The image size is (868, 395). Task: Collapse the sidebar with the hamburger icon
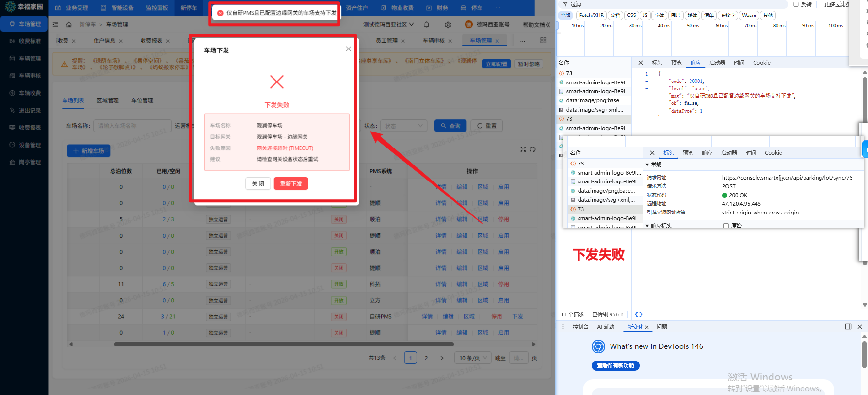tap(55, 25)
